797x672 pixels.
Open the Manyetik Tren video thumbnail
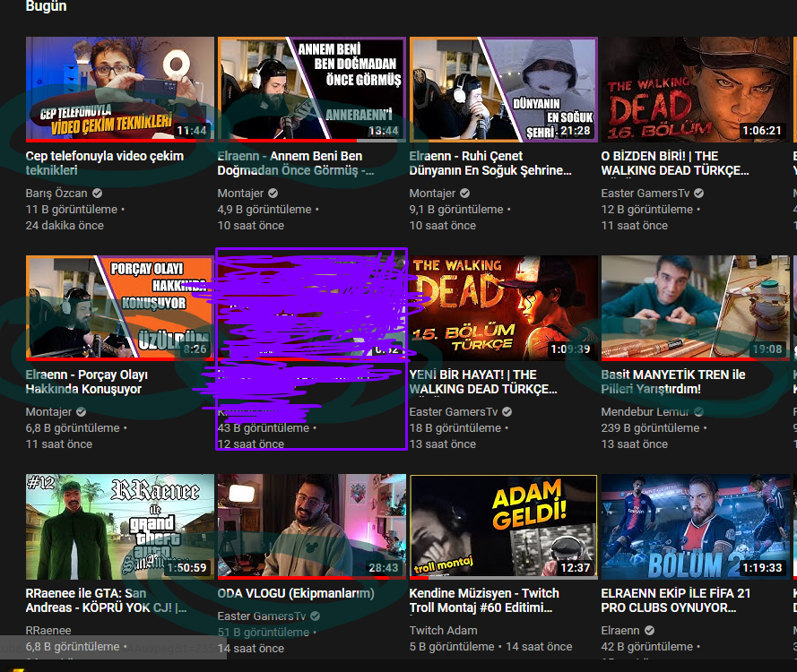click(696, 308)
